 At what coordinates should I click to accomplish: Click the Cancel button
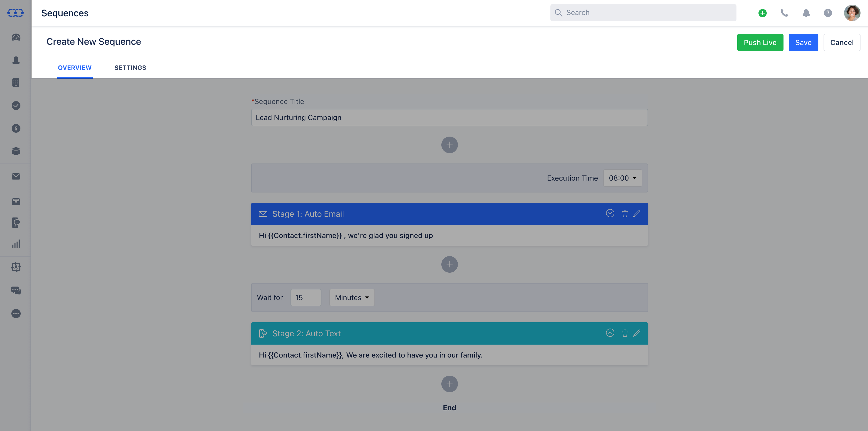click(841, 42)
